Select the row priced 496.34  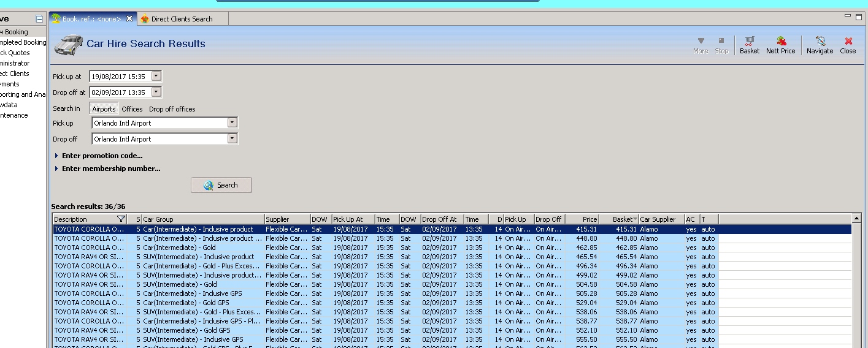452,266
